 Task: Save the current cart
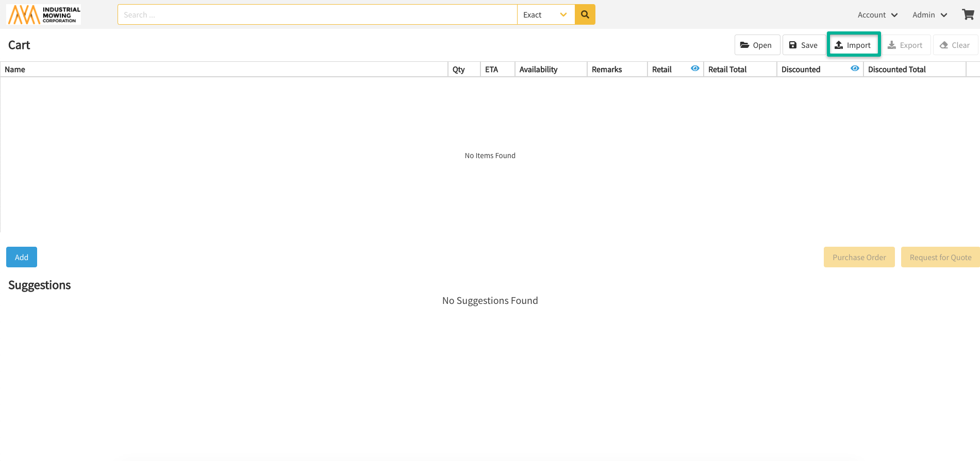pyautogui.click(x=803, y=45)
